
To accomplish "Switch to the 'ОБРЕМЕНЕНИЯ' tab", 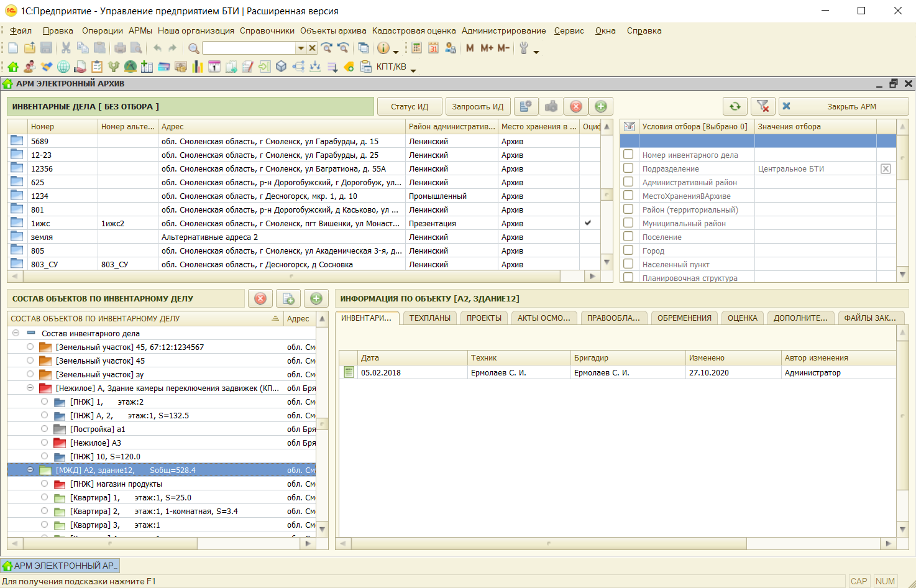I will (x=684, y=318).
